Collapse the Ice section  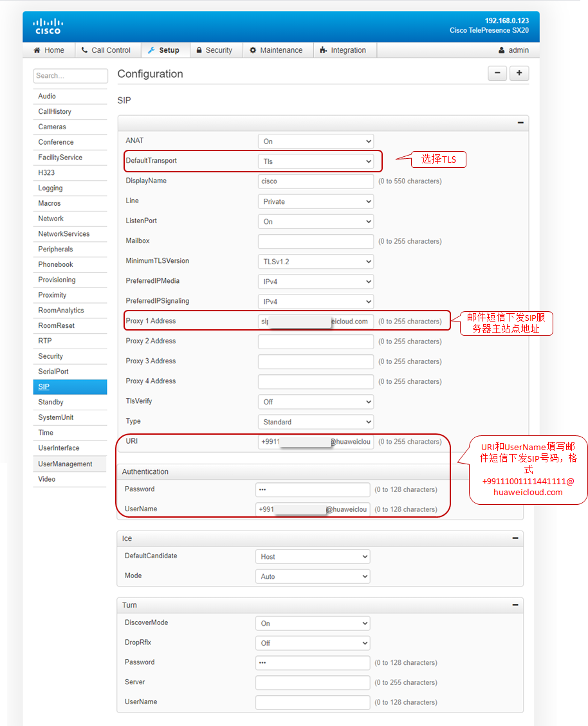pos(515,538)
